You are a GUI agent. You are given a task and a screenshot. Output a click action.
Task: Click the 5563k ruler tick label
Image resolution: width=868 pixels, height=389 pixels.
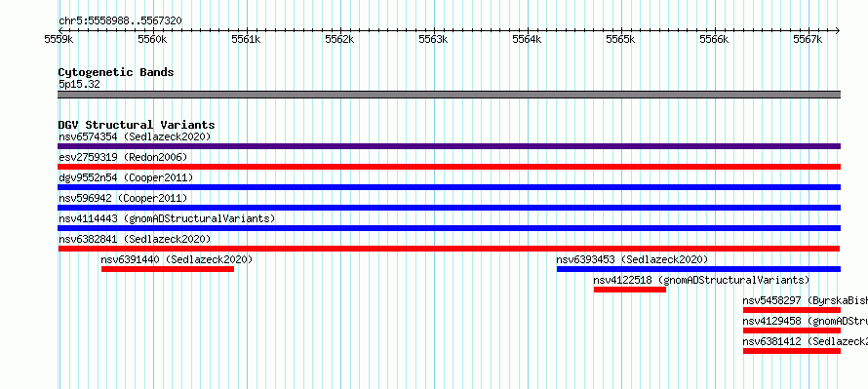[x=433, y=40]
